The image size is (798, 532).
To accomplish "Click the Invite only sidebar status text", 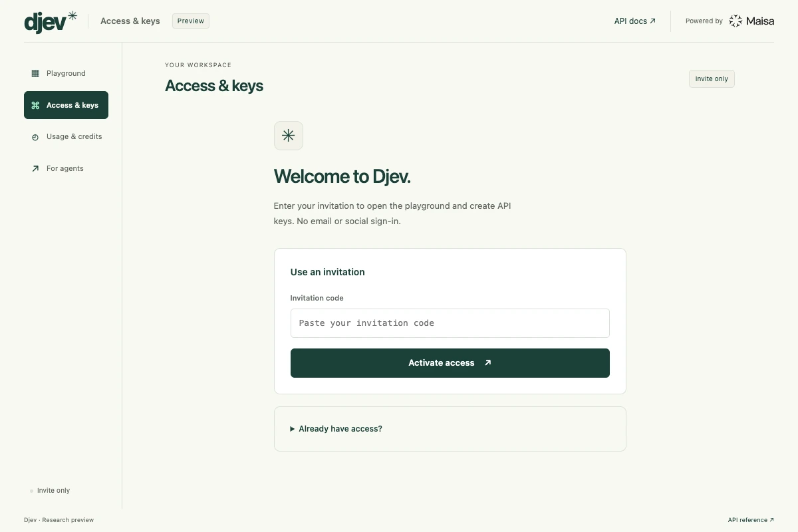I will [x=53, y=491].
